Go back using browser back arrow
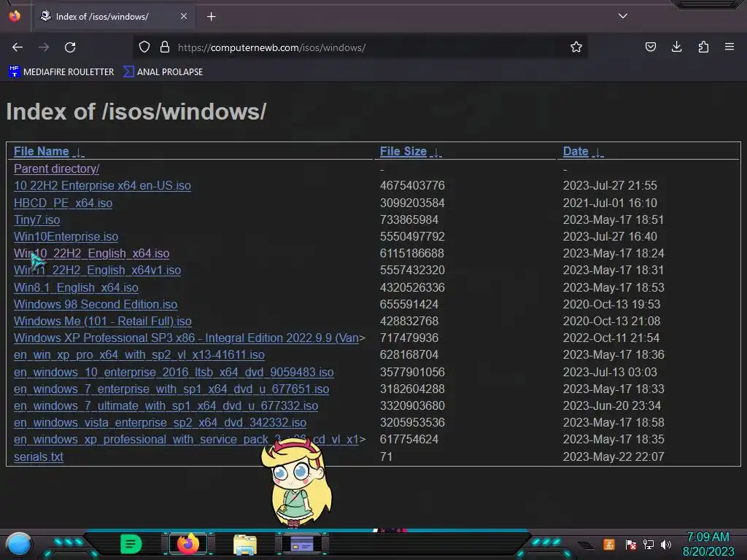Screen dimensions: 747x560 pos(18,47)
